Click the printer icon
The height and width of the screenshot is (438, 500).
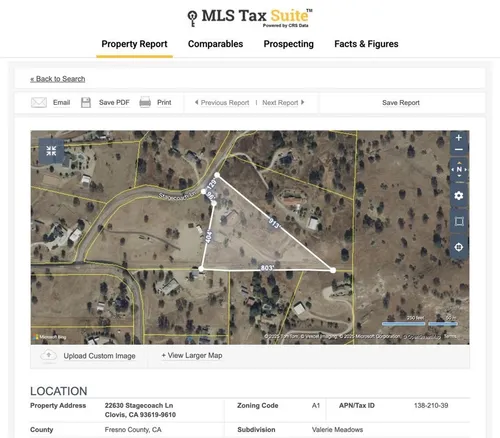(x=145, y=102)
